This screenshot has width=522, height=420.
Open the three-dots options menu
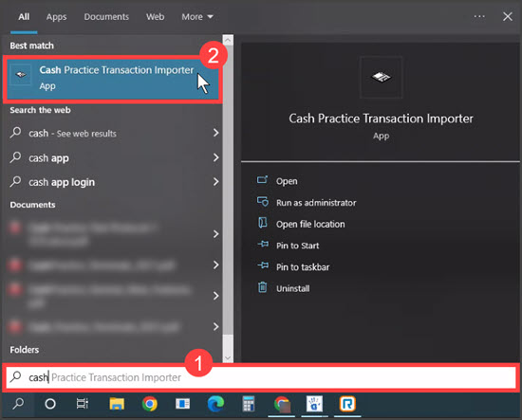coord(479,16)
